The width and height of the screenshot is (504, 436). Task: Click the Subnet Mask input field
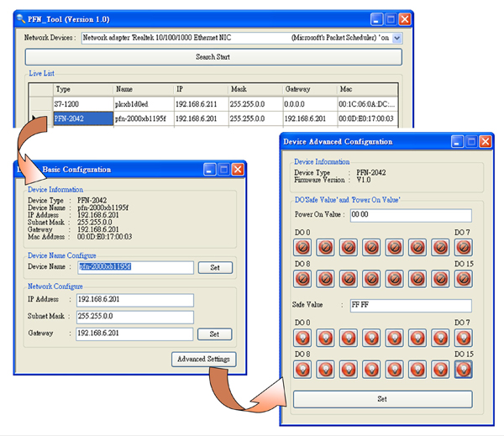pyautogui.click(x=135, y=317)
